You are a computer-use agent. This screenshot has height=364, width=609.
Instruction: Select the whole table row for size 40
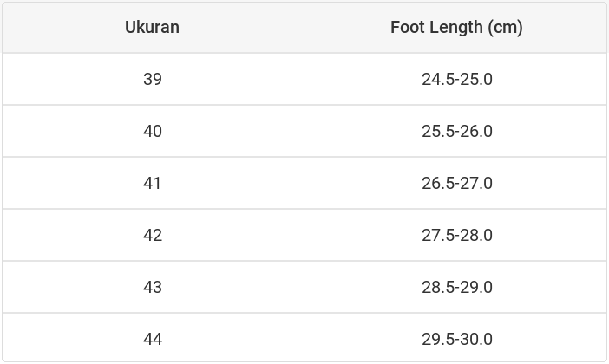pyautogui.click(x=304, y=131)
